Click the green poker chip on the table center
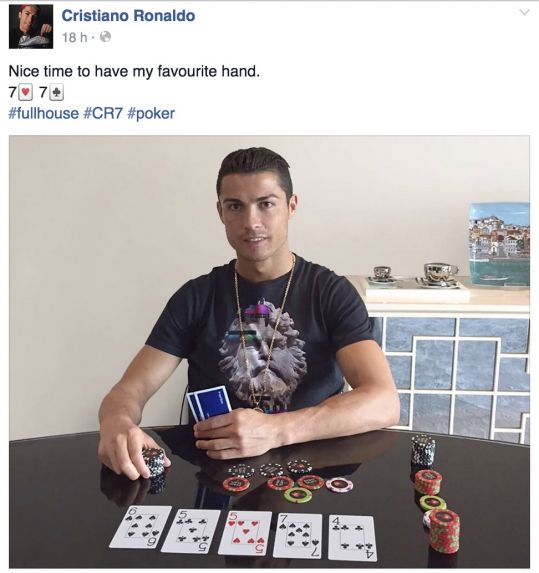 pyautogui.click(x=298, y=495)
